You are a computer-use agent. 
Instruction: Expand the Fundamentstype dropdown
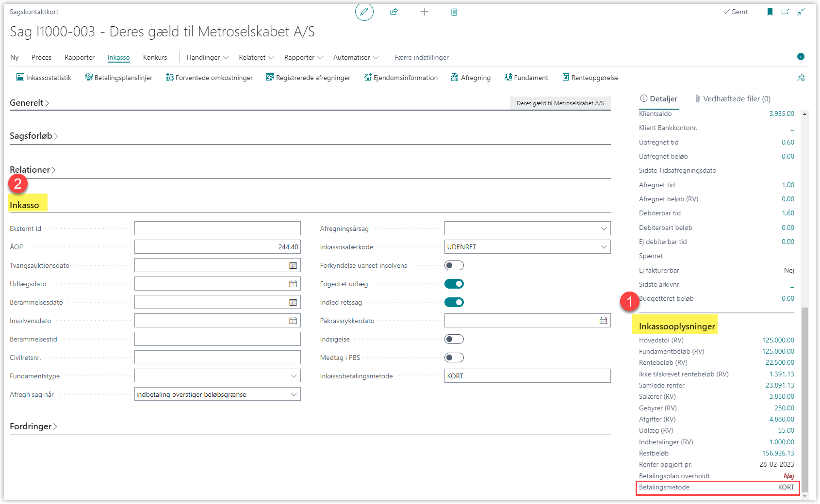click(294, 376)
